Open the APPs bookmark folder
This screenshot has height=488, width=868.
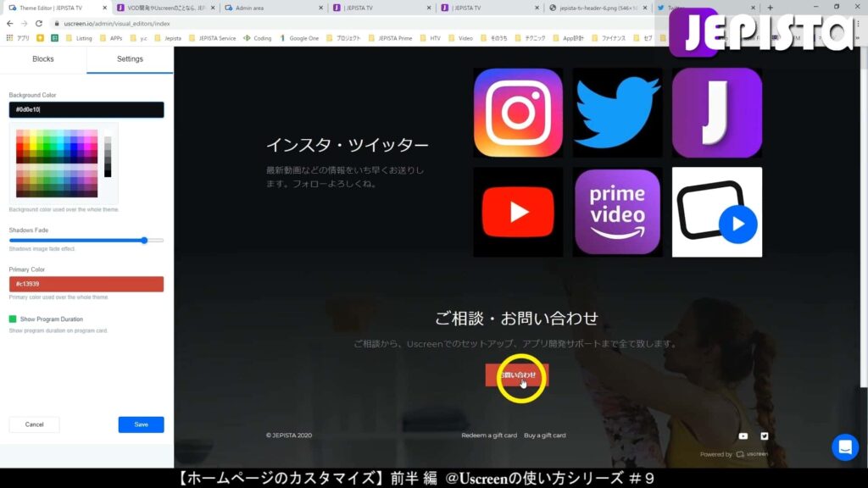[111, 38]
